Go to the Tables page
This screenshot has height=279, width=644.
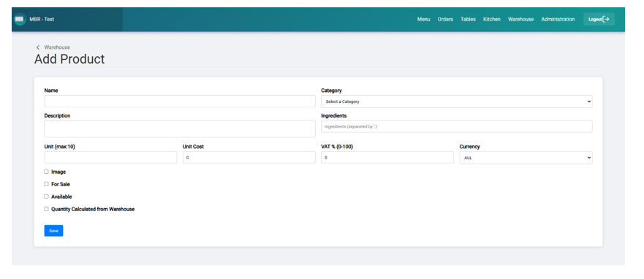click(468, 19)
